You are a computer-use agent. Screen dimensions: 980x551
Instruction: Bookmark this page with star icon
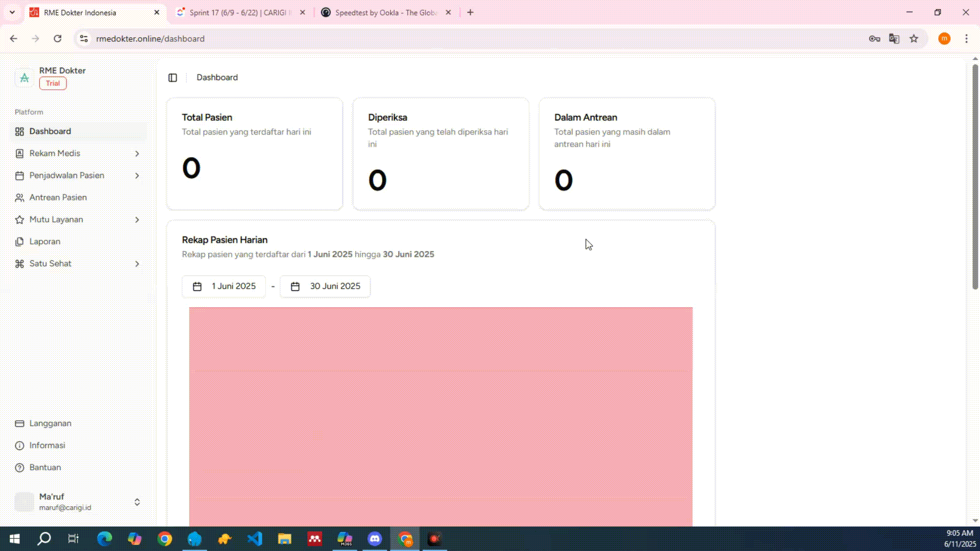(x=914, y=39)
